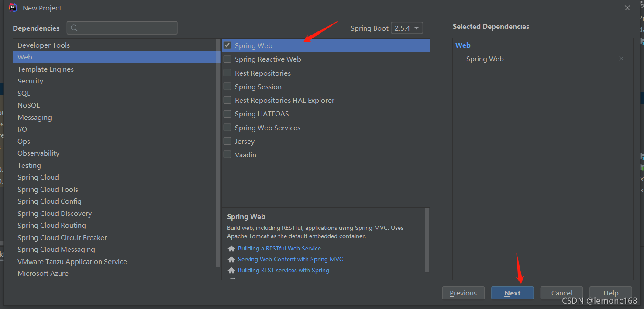
Task: Tick the Rest Repositories checkbox
Action: click(227, 73)
